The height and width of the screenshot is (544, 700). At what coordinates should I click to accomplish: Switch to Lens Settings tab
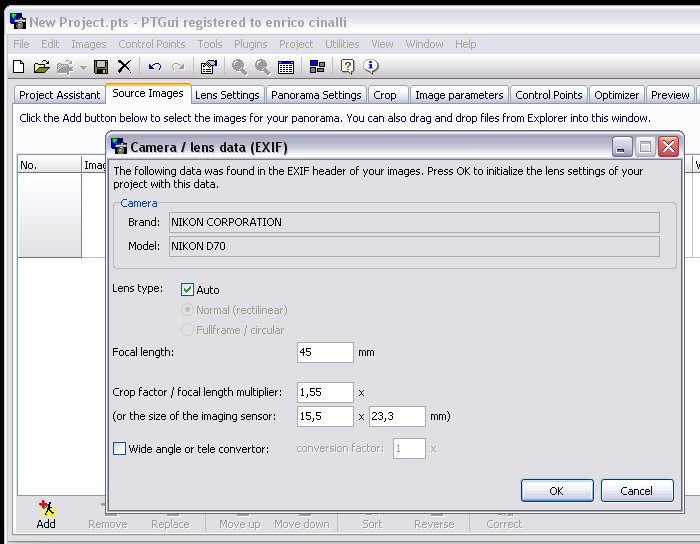point(227,95)
